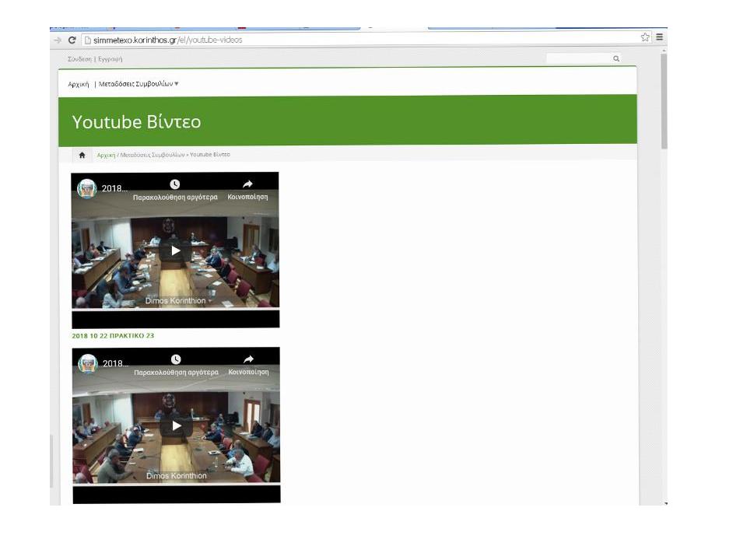Open channel avatar on second video
747x560 pixels.
88,364
